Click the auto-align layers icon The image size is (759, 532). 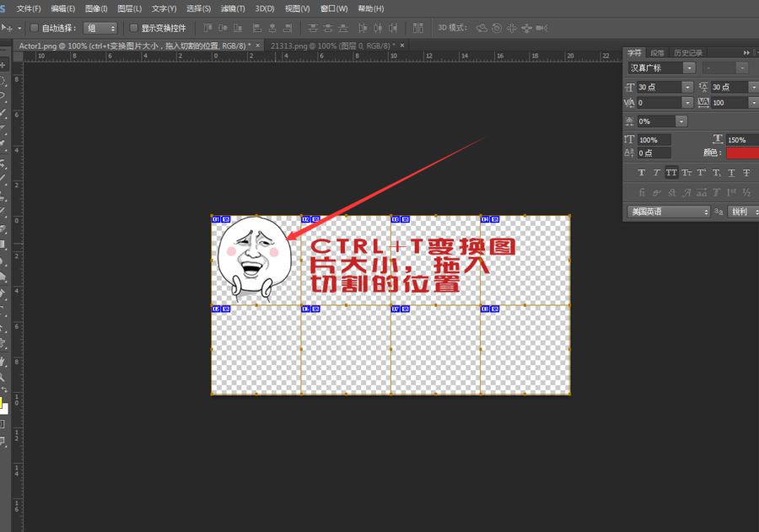[417, 28]
